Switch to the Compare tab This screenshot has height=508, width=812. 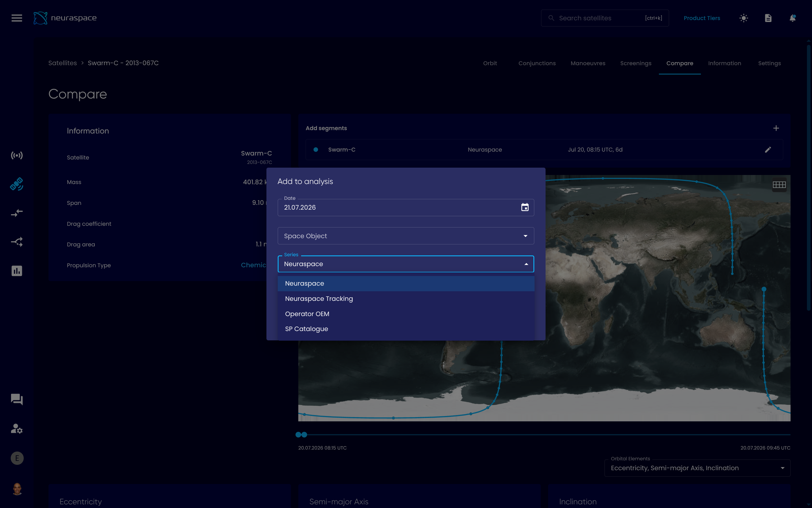(x=679, y=63)
